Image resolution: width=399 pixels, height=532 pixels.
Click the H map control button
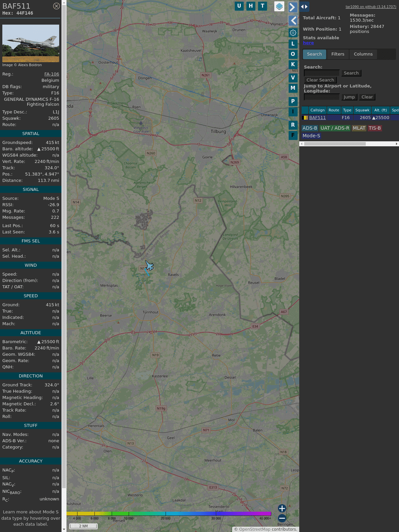[x=251, y=6]
